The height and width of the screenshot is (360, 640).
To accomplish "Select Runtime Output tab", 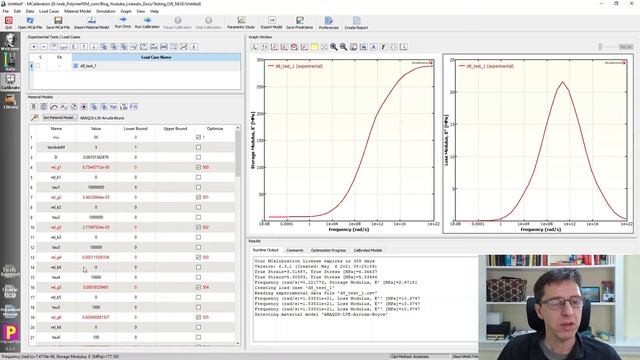I will [x=265, y=250].
